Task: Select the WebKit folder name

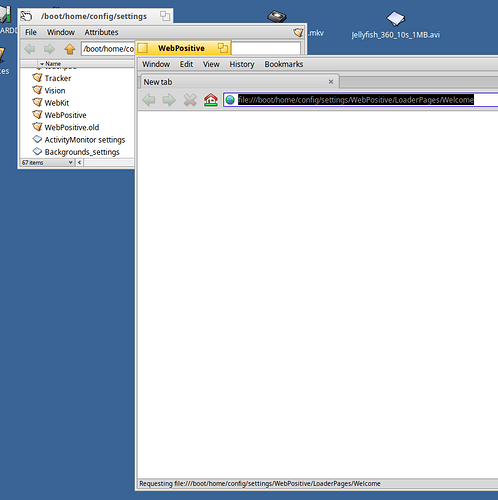Action: point(57,103)
